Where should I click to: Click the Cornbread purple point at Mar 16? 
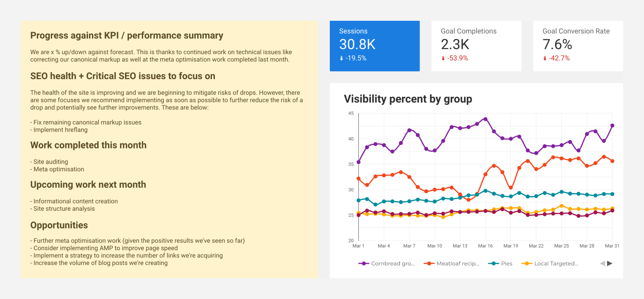485,119
